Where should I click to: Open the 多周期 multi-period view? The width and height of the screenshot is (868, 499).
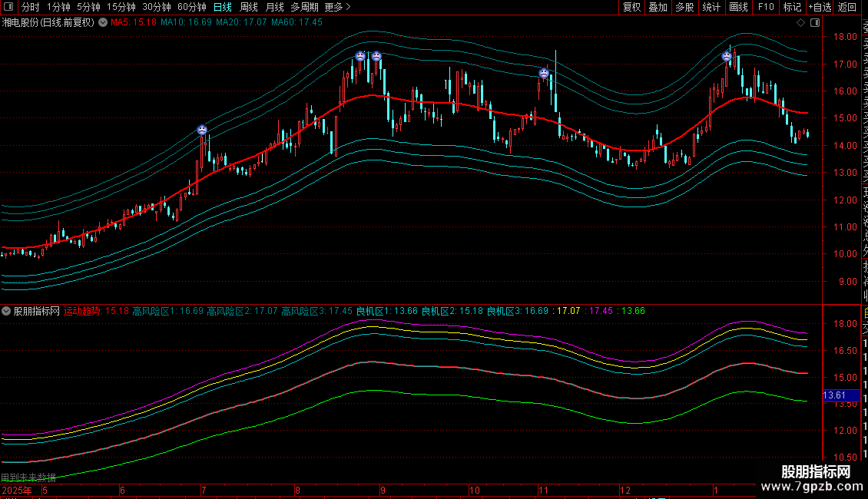click(x=305, y=7)
